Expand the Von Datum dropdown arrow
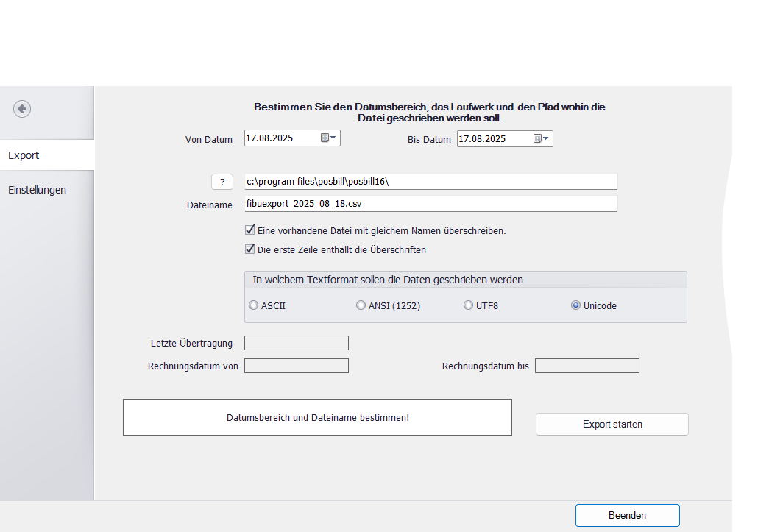 pos(333,138)
